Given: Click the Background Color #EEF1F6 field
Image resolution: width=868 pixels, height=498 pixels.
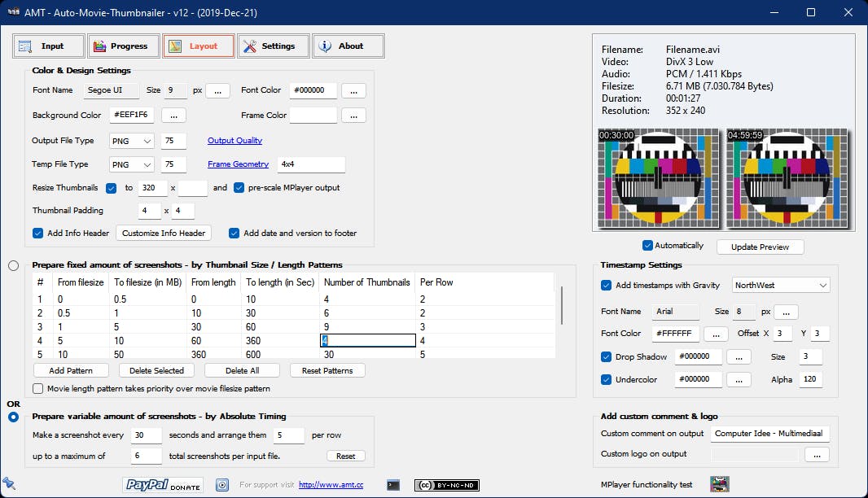Looking at the screenshot, I should (x=132, y=115).
